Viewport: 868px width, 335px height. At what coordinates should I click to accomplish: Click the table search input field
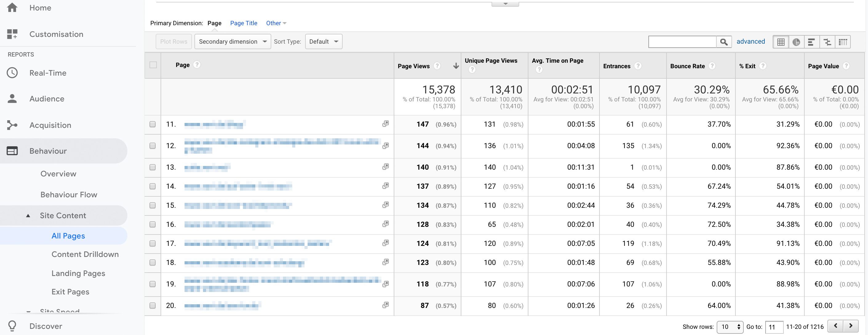[682, 42]
